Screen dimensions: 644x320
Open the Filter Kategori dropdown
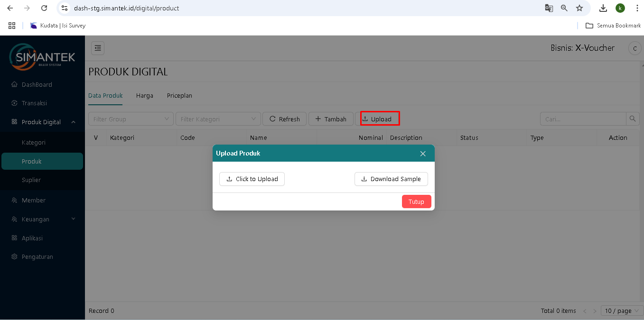(x=218, y=119)
